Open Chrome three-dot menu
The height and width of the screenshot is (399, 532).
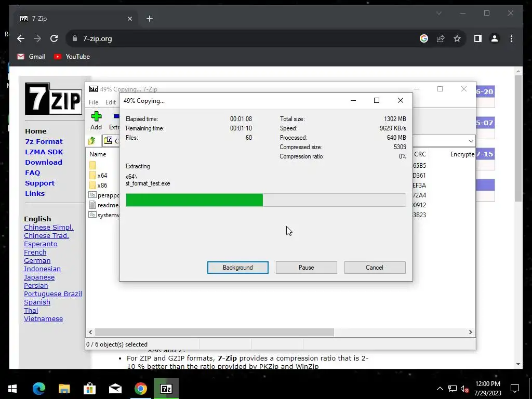tap(511, 38)
